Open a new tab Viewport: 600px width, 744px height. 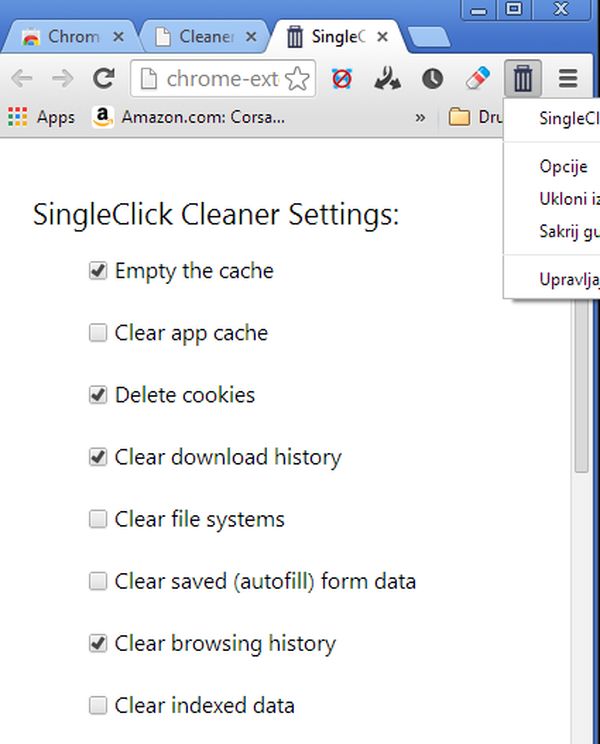(x=429, y=37)
